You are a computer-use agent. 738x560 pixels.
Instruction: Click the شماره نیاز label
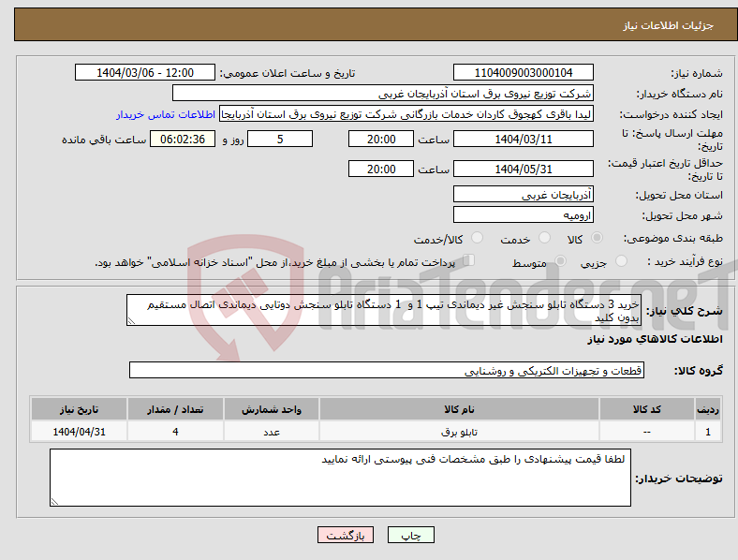[697, 73]
